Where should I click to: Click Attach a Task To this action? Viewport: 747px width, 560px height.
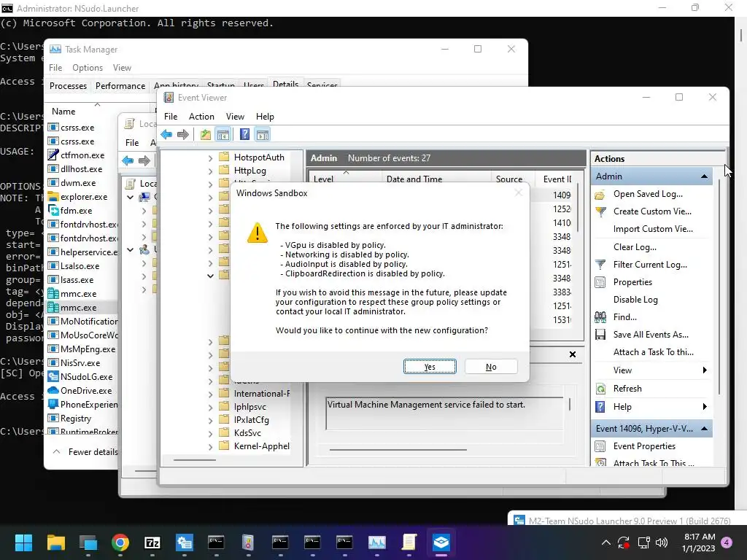pos(653,352)
